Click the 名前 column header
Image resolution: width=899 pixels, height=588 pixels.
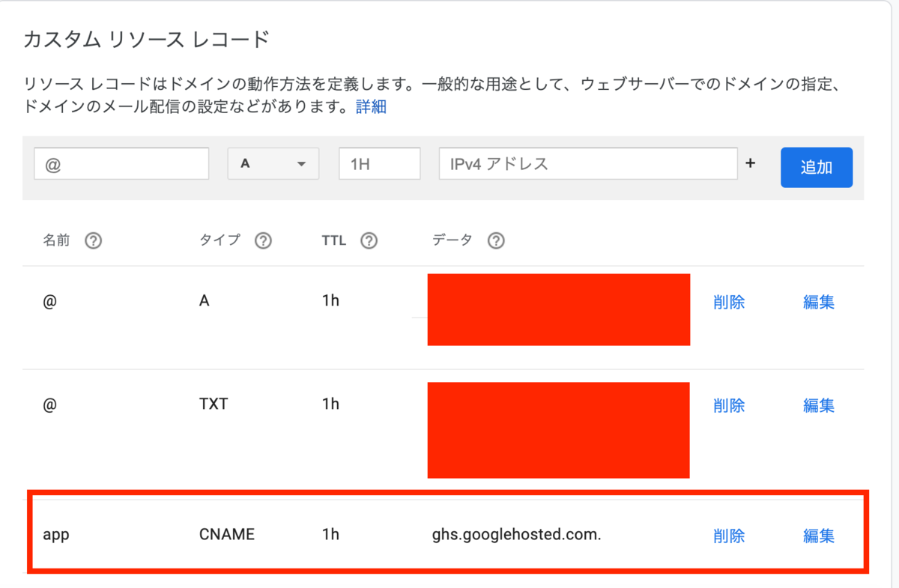coord(56,240)
